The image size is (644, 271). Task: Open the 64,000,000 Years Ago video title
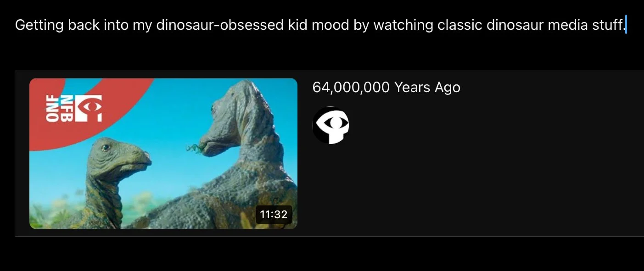386,87
